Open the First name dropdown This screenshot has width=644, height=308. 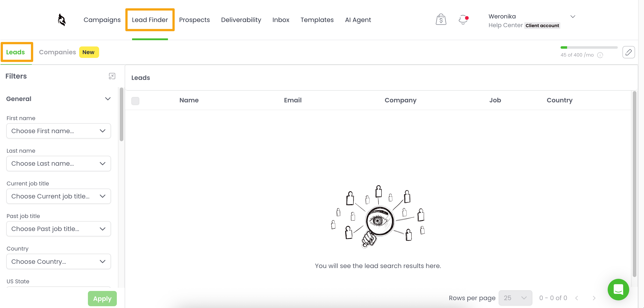point(59,131)
